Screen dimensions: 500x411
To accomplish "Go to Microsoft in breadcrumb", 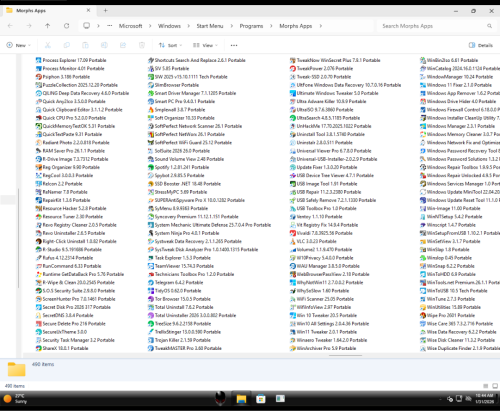I will pos(131,26).
